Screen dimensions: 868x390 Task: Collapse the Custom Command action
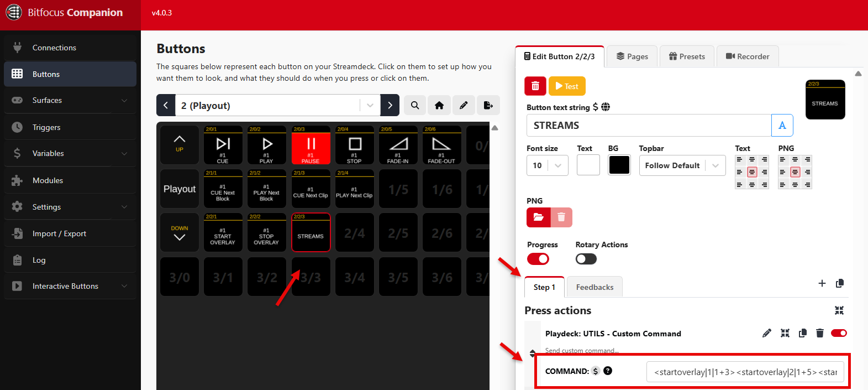(785, 333)
